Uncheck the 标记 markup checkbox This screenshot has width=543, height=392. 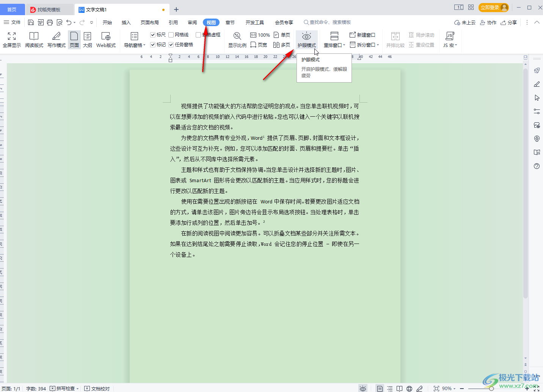click(153, 45)
